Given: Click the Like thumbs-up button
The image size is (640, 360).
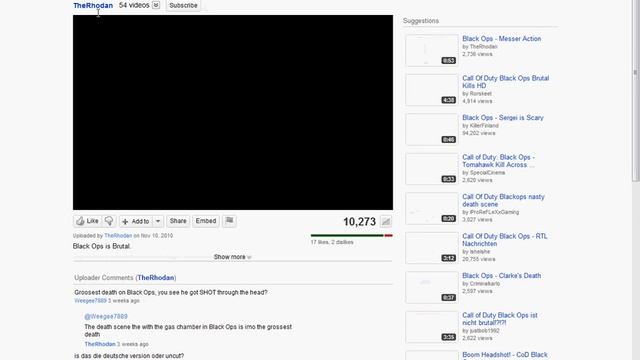Looking at the screenshot, I should 87,221.
